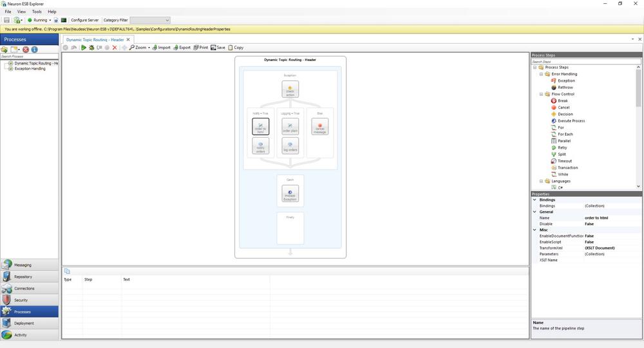Open the Category Filter dropdown

click(x=150, y=21)
